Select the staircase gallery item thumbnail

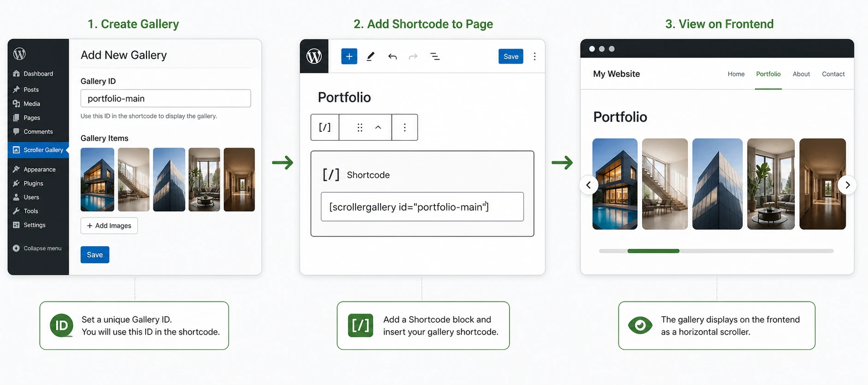pos(134,179)
